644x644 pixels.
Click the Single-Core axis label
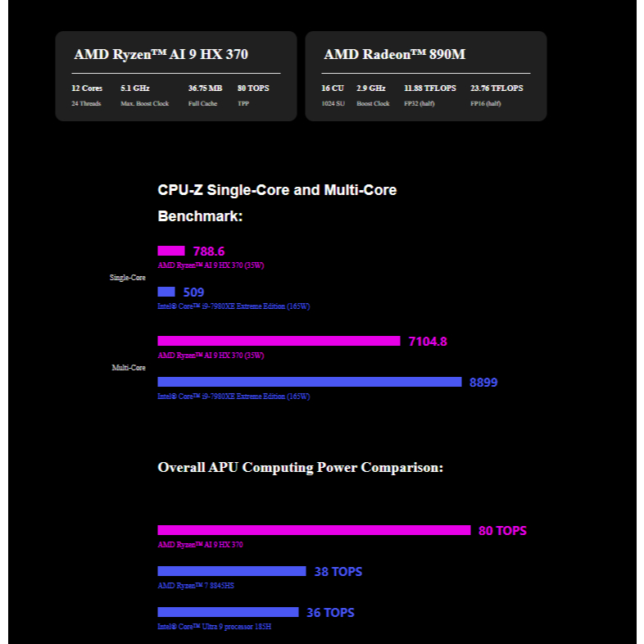128,278
